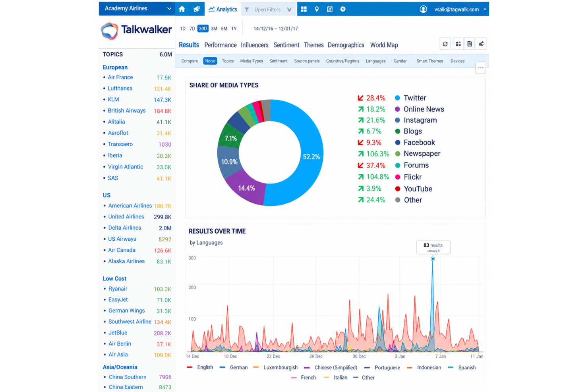Toggle the German series in chart legend
Screen dimensions: 588x392
tap(234, 367)
